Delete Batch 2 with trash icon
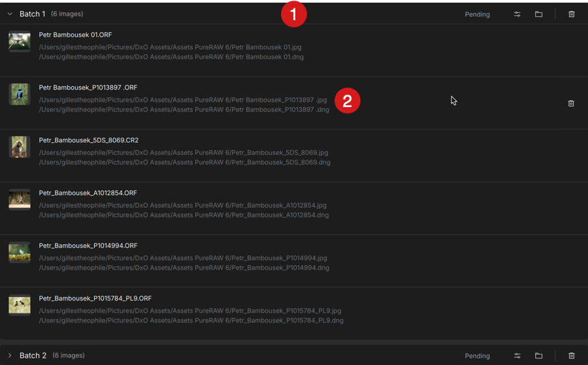Image resolution: width=588 pixels, height=365 pixels. (572, 356)
